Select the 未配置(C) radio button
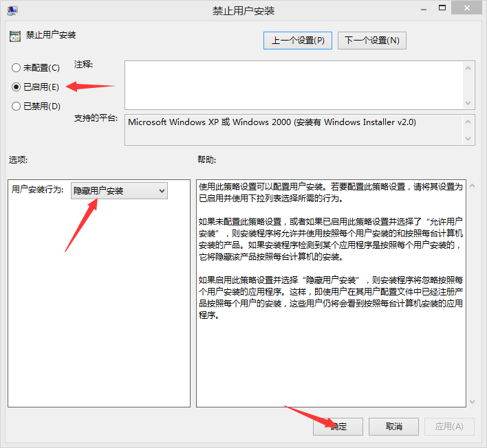The image size is (487, 448). tap(16, 67)
